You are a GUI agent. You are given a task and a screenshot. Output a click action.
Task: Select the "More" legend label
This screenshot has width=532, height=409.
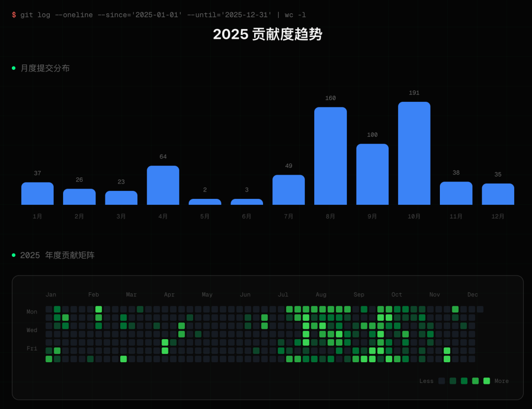[x=501, y=381]
